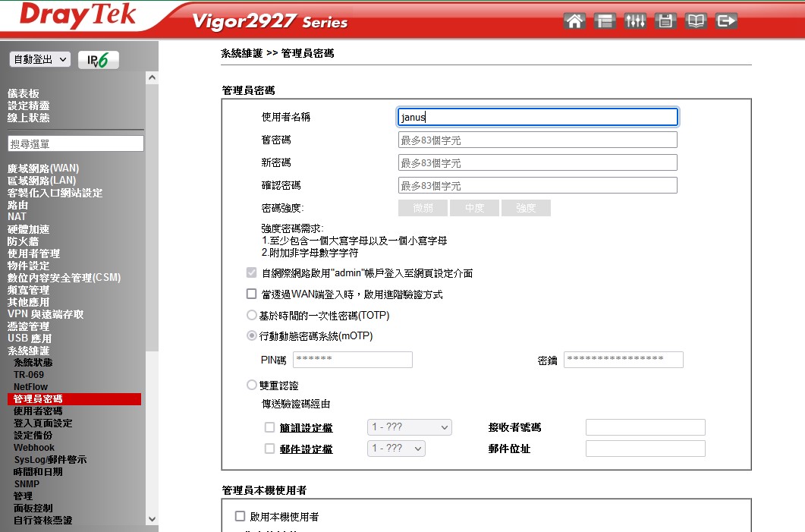The height and width of the screenshot is (532, 805).
Task: Click the sliders settings icon in header
Action: [635, 21]
